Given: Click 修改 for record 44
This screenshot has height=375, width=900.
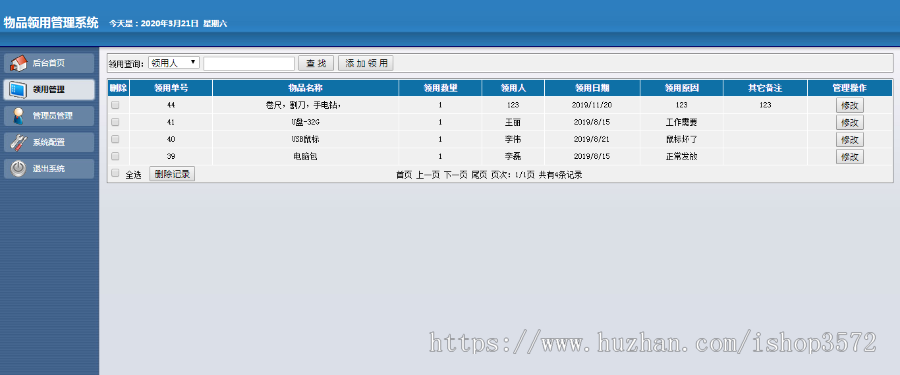Looking at the screenshot, I should click(x=849, y=106).
